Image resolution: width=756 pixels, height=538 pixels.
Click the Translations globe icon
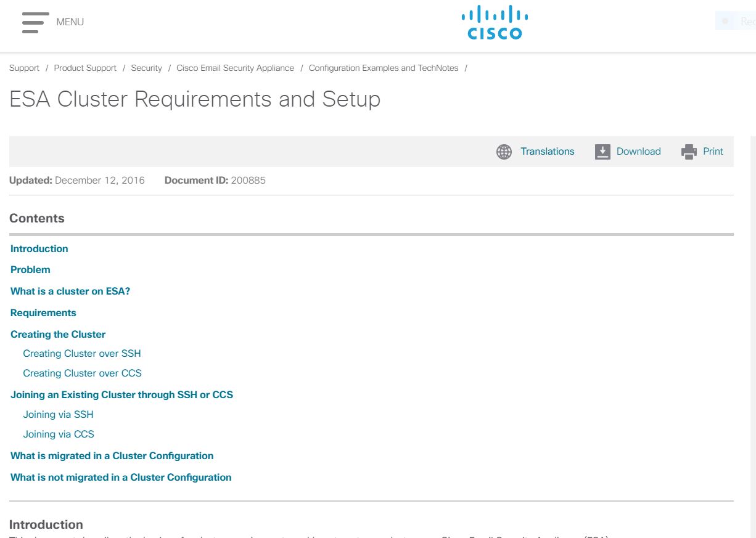(504, 152)
